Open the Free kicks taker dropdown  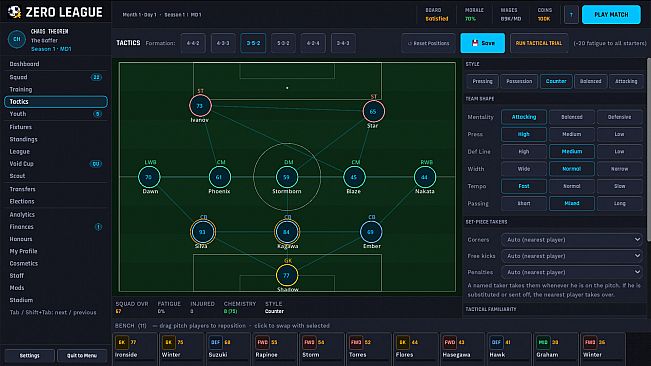point(572,256)
